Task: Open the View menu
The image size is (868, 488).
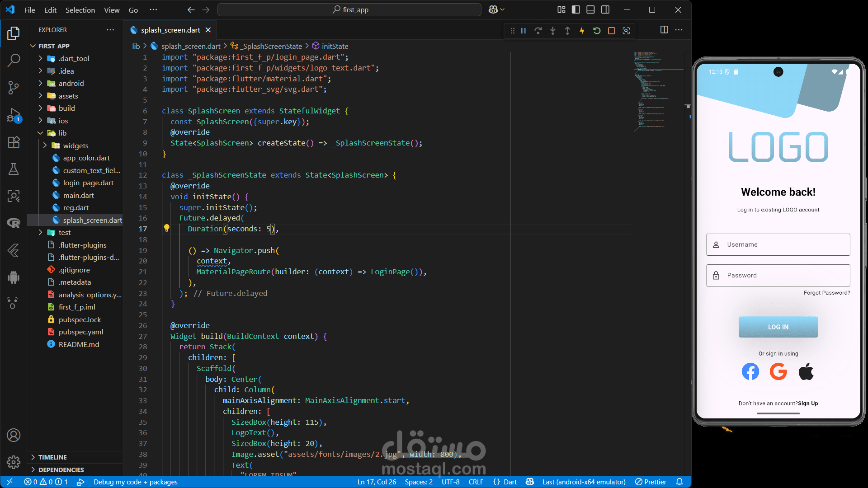Action: coord(112,9)
